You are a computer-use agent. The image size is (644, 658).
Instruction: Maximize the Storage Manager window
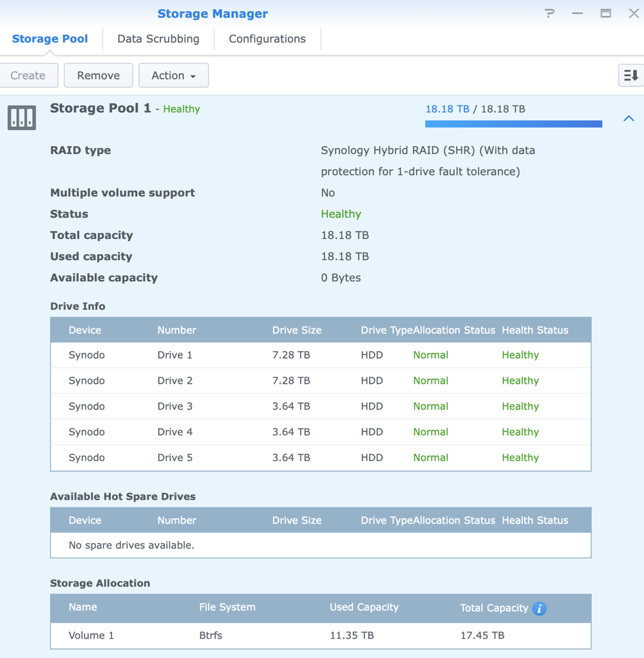coord(605,14)
